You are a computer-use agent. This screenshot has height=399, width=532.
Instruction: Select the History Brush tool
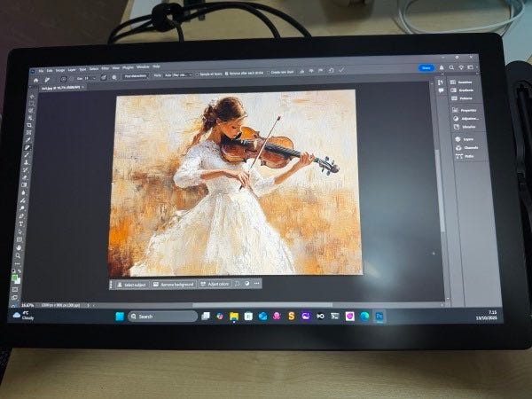pyautogui.click(x=26, y=169)
